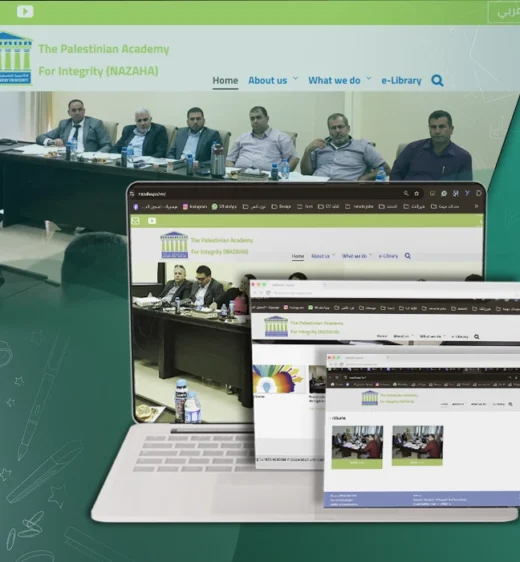Click the large NAZAHA logo in the top header
This screenshot has height=562, width=520.
point(16,58)
